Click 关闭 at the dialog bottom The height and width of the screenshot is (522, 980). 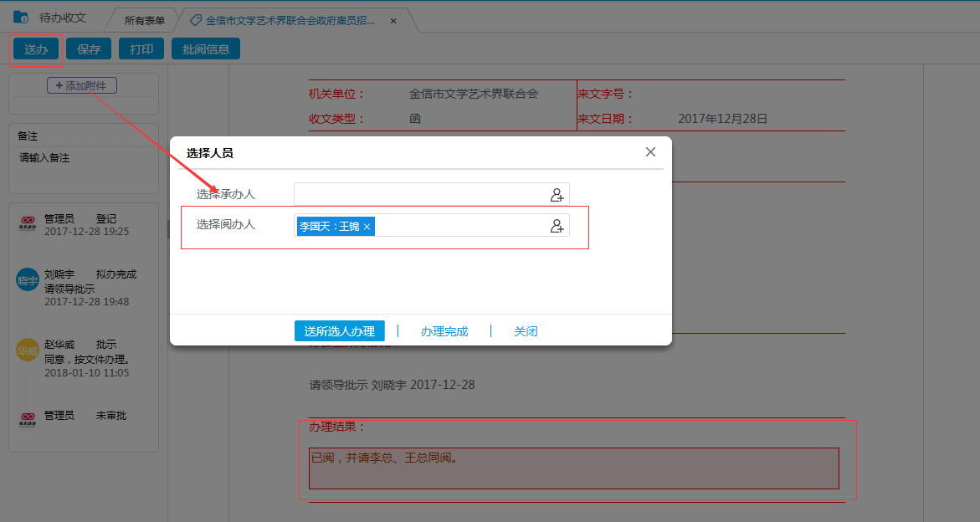(x=526, y=330)
